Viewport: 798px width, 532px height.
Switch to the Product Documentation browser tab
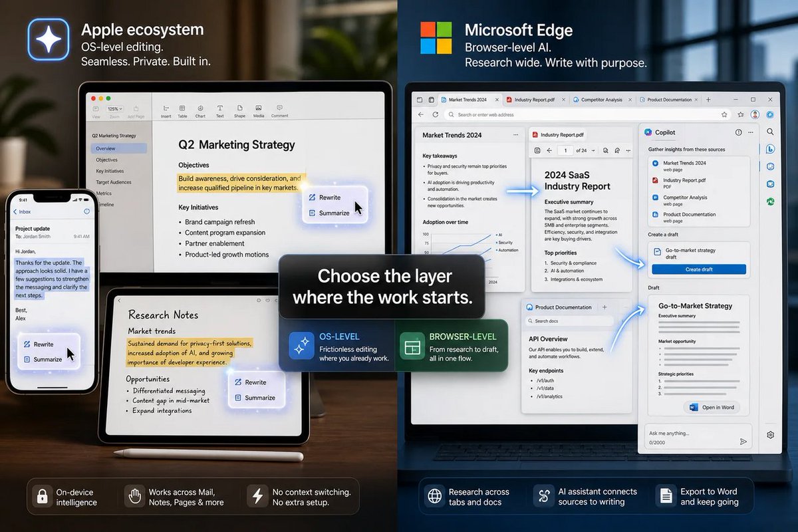pyautogui.click(x=668, y=100)
